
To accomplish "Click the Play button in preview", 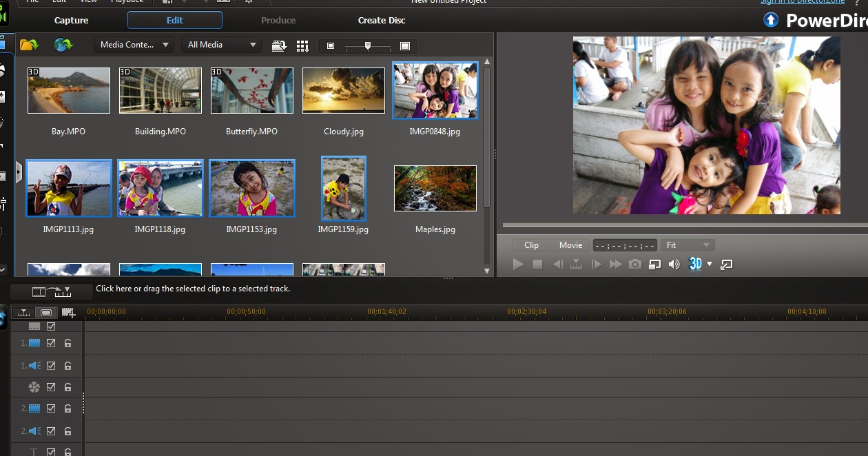I will pos(519,264).
